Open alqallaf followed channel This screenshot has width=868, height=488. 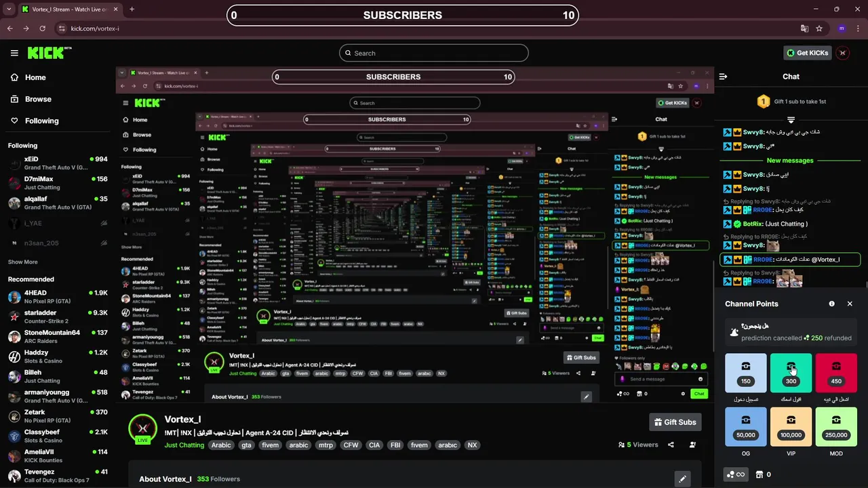[58, 203]
